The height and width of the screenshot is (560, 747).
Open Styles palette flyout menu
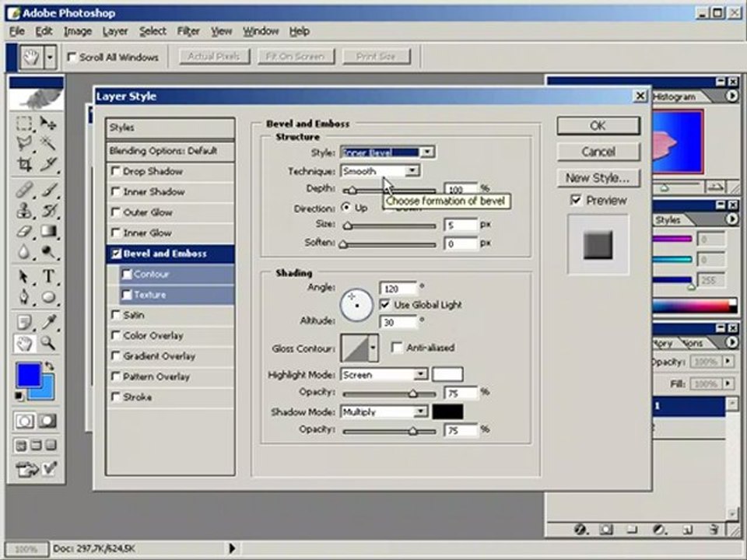click(731, 219)
